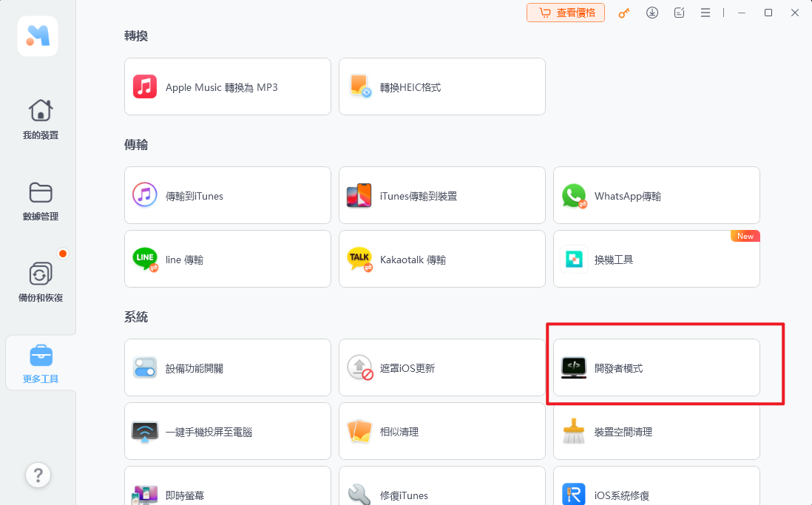Click the orange similar photos icon

point(359,432)
